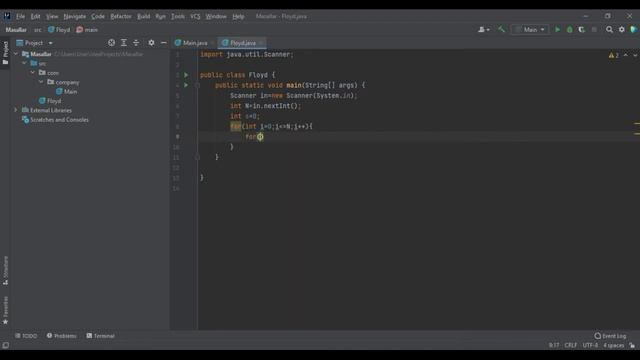Open the Edit menu
The width and height of the screenshot is (640, 360).
[36, 16]
